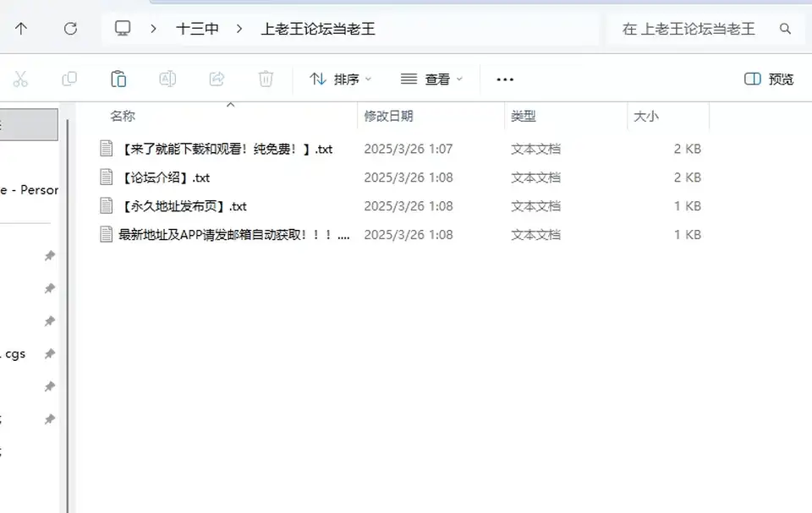Open the 排序 sort dropdown
Viewport: 812px width, 513px height.
click(341, 79)
